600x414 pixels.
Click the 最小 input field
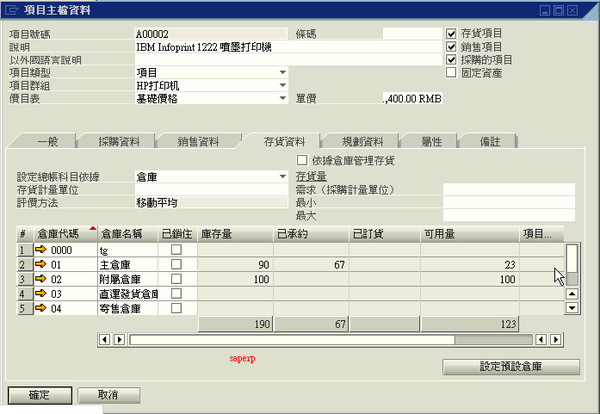coord(509,202)
